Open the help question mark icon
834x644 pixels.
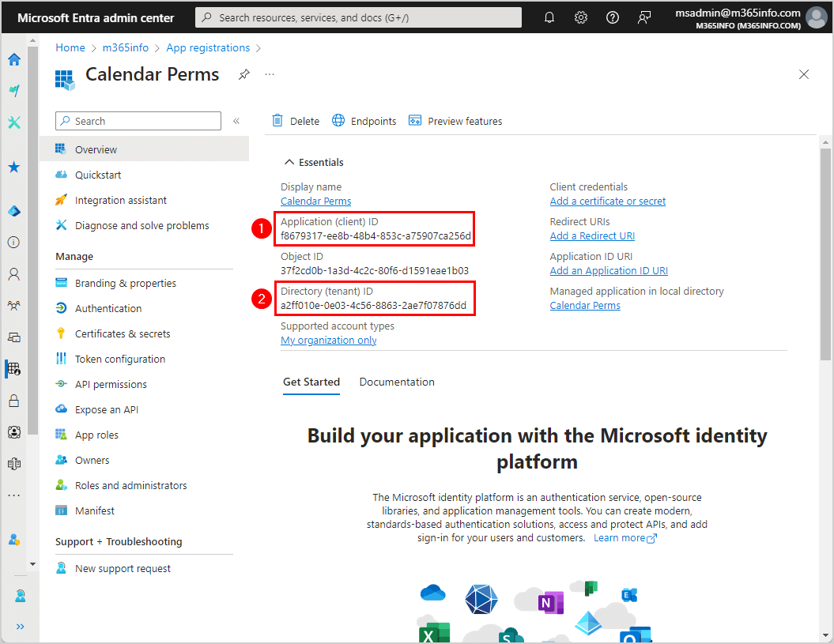point(612,17)
